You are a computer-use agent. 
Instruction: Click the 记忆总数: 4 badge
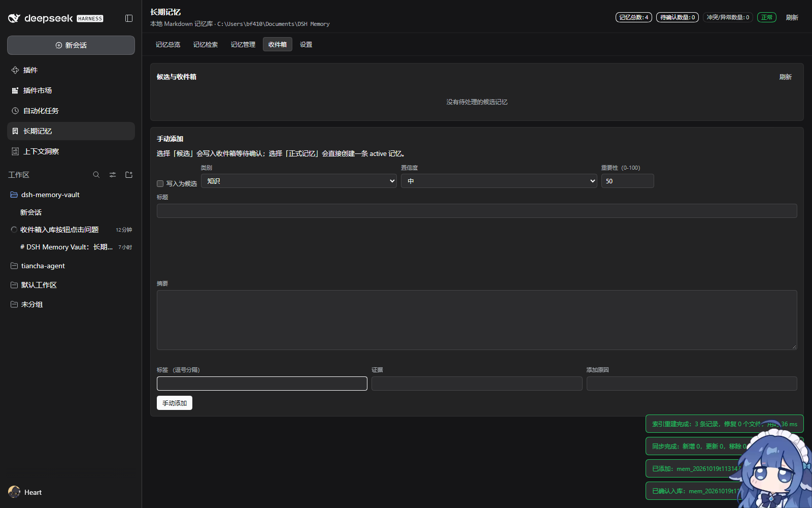(634, 17)
